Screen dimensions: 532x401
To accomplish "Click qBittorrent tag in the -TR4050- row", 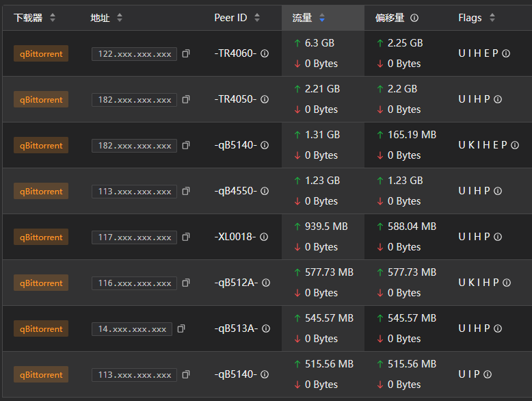I will click(x=41, y=99).
